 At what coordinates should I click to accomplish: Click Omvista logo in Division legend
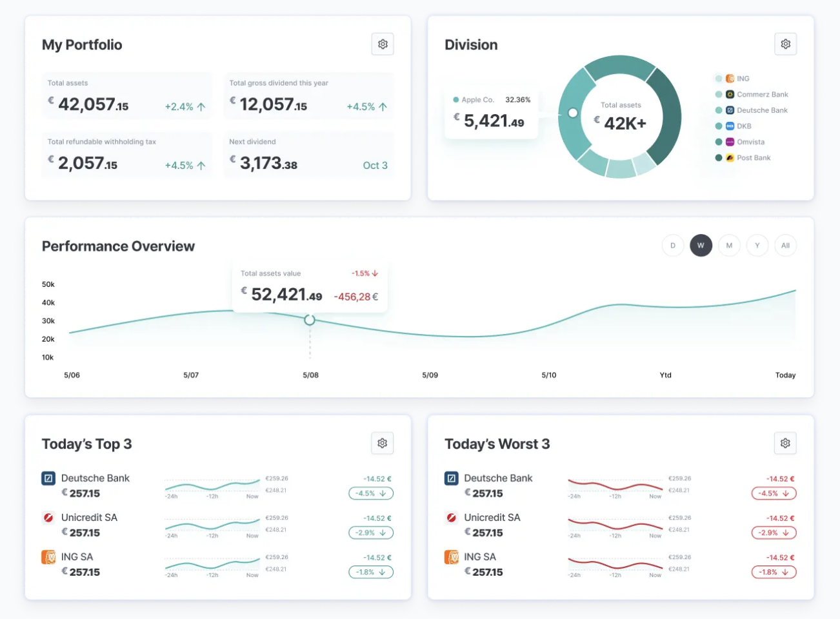point(730,142)
